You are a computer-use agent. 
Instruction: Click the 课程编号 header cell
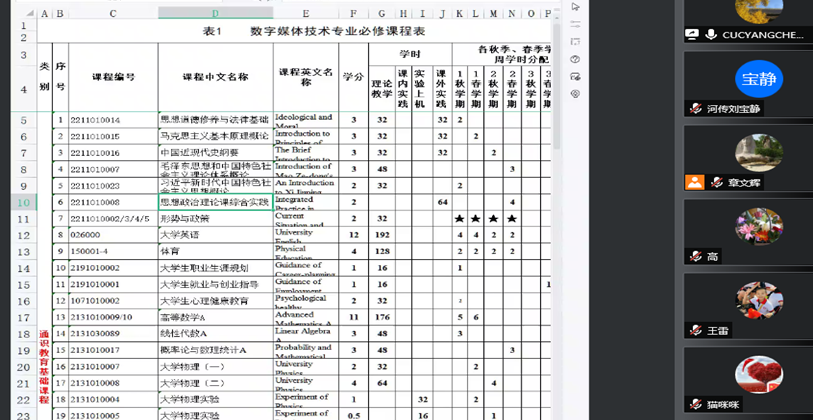tap(113, 77)
